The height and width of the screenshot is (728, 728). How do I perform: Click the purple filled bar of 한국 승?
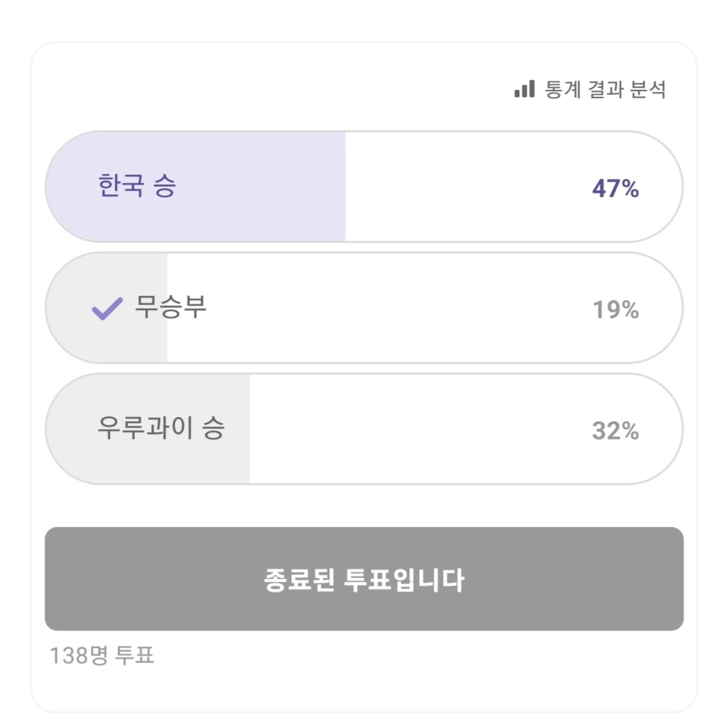[x=196, y=187]
